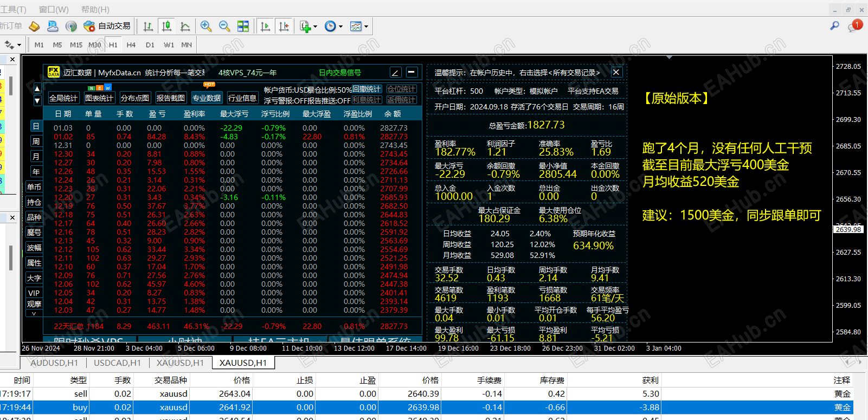The height and width of the screenshot is (420, 868).
Task: Select the M5 timeframe
Action: pos(57,45)
